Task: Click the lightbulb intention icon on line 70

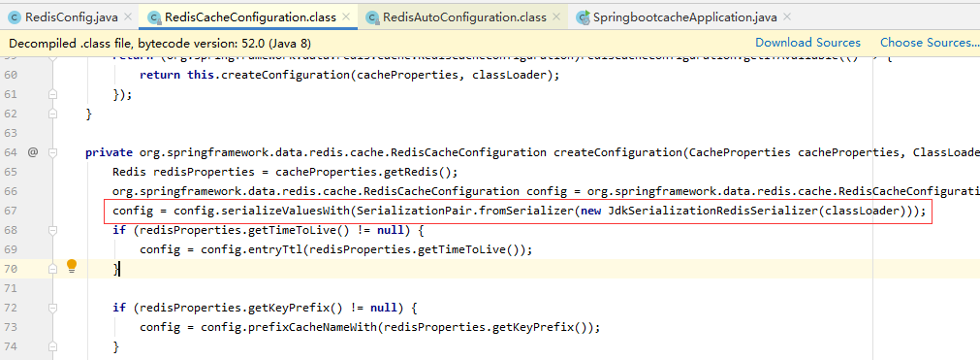Action: (72, 266)
